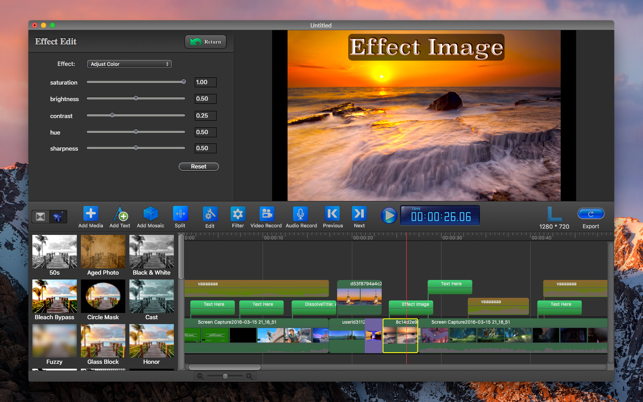The width and height of the screenshot is (643, 402).
Task: Start a Video Record
Action: click(x=266, y=214)
